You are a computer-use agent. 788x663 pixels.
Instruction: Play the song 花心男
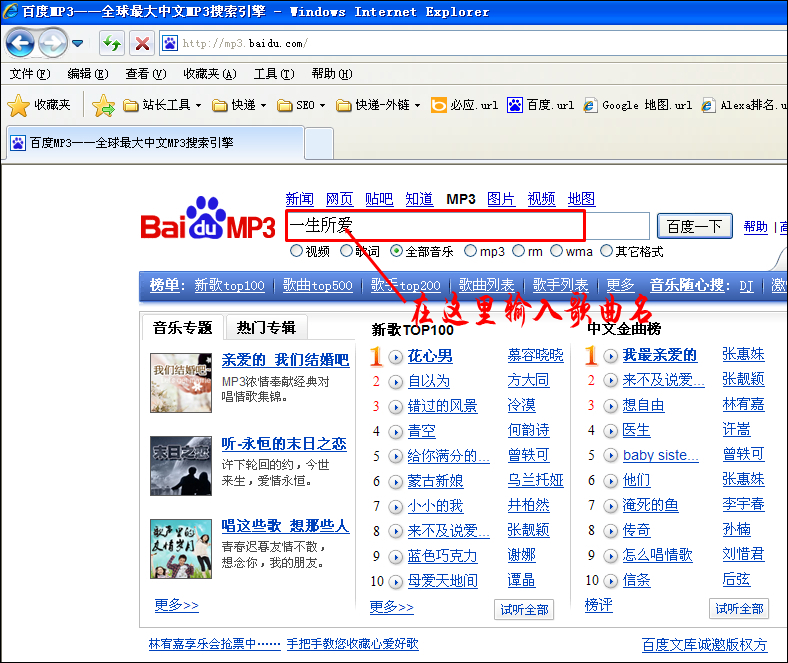(396, 357)
